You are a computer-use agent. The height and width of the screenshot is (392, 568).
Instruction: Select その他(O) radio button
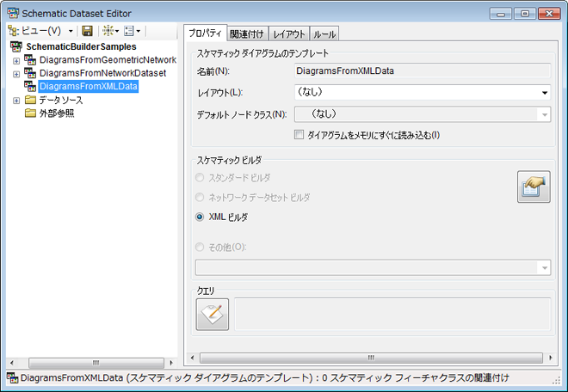click(x=200, y=248)
